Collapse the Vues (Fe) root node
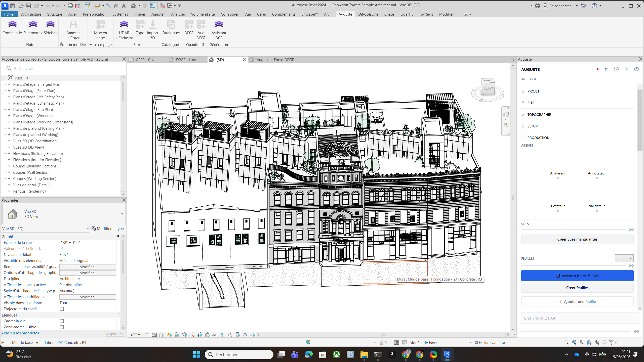644x362 pixels. click(4, 78)
